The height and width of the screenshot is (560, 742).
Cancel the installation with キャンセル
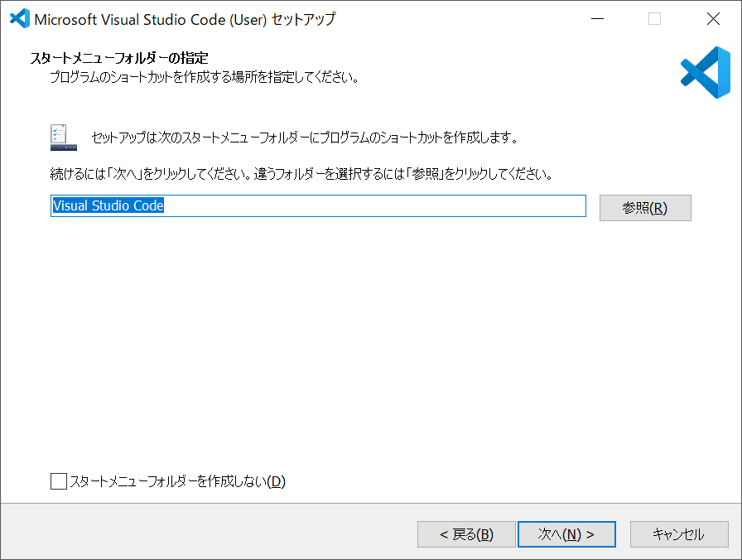679,534
